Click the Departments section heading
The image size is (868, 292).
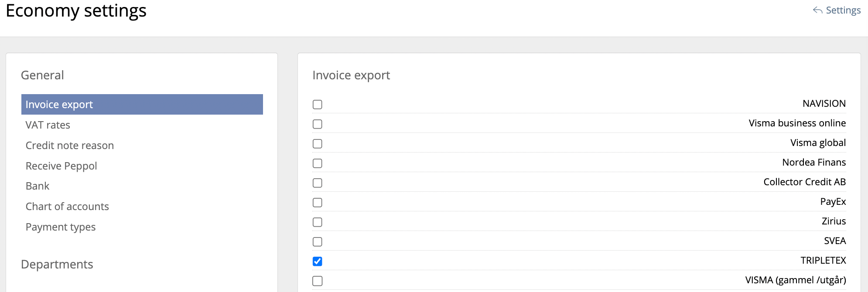pos(57,265)
